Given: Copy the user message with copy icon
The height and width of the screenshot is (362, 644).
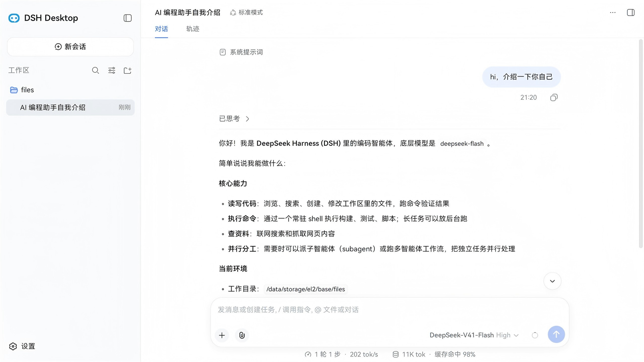Looking at the screenshot, I should (554, 98).
